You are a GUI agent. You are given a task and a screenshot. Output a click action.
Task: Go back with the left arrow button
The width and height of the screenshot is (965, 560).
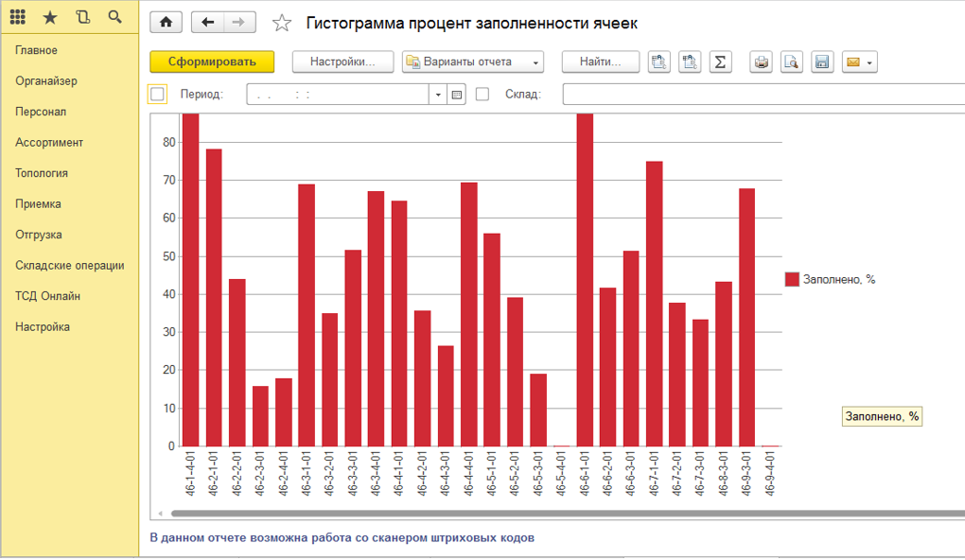point(208,23)
